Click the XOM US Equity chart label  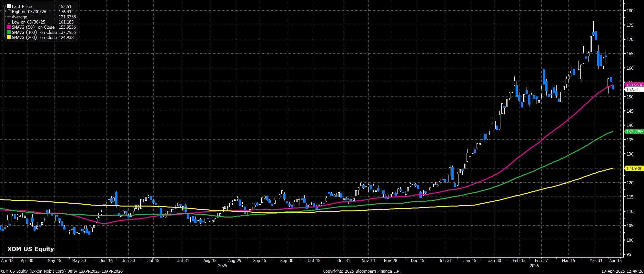click(x=31, y=249)
